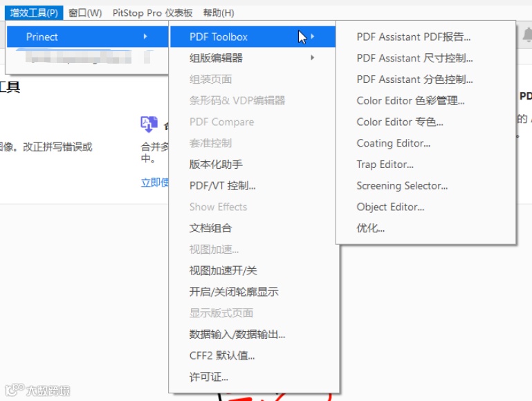The width and height of the screenshot is (532, 401).
Task: Click the 立即使 link
Action: [155, 183]
